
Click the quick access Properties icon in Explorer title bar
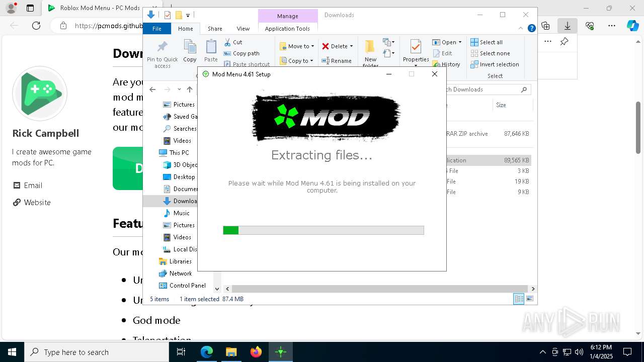point(168,15)
